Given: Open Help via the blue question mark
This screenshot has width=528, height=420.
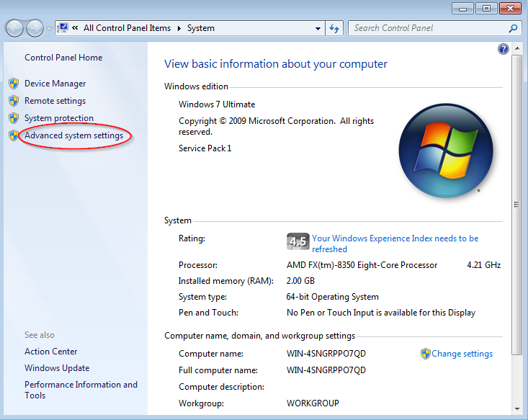Looking at the screenshot, I should (x=504, y=49).
